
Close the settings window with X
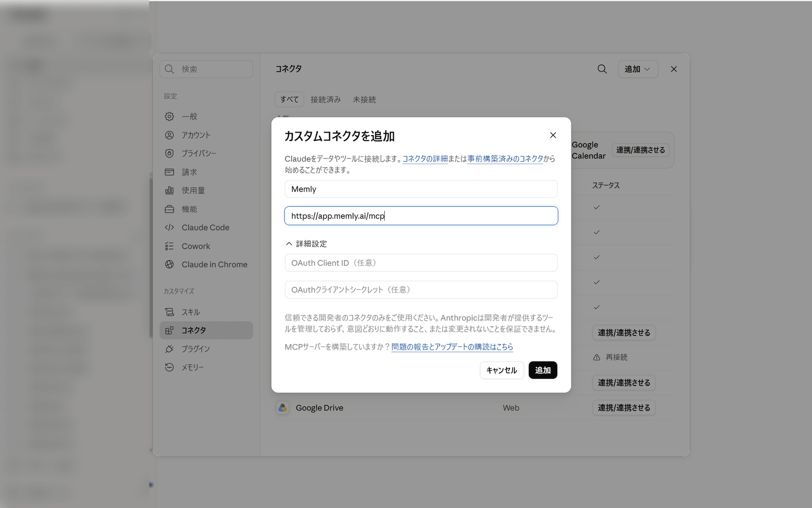[x=674, y=69]
